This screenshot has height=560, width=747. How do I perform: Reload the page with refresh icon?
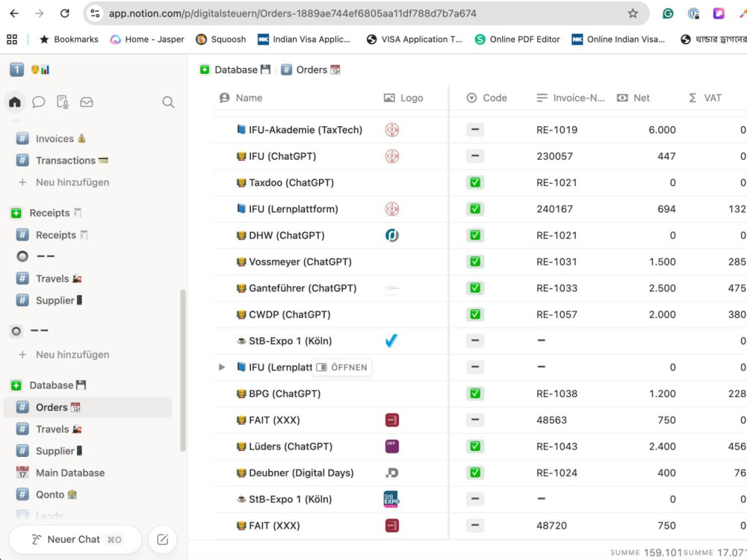[x=65, y=13]
